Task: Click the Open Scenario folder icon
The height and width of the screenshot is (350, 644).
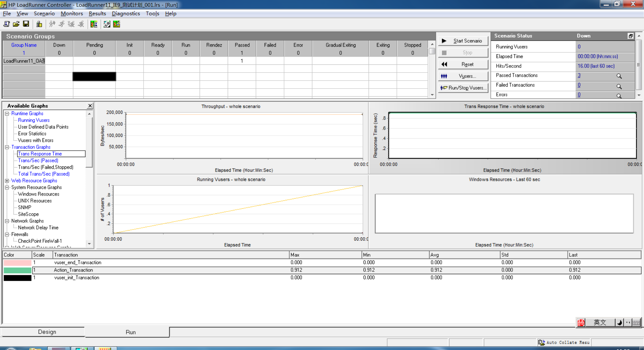Action: pos(16,24)
